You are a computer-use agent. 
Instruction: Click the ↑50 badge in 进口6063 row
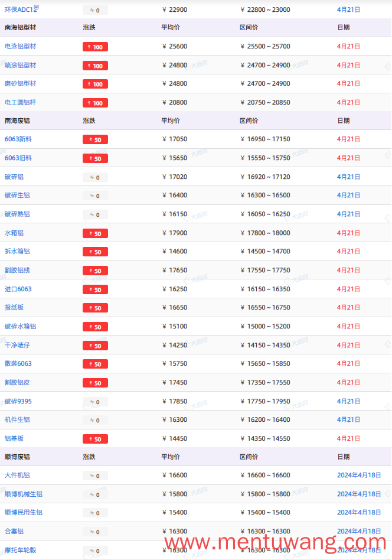95,289
